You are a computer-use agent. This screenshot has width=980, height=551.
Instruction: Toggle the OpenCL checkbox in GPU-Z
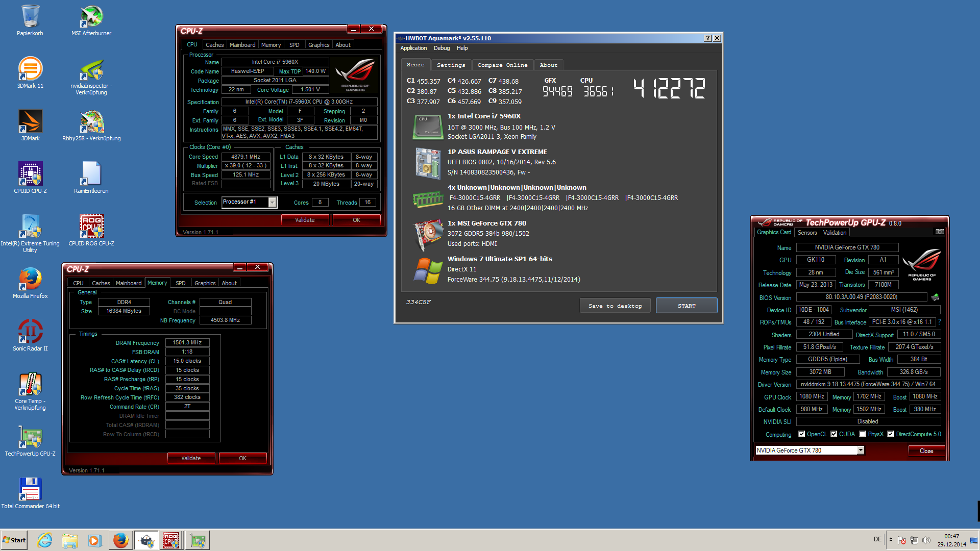802,434
